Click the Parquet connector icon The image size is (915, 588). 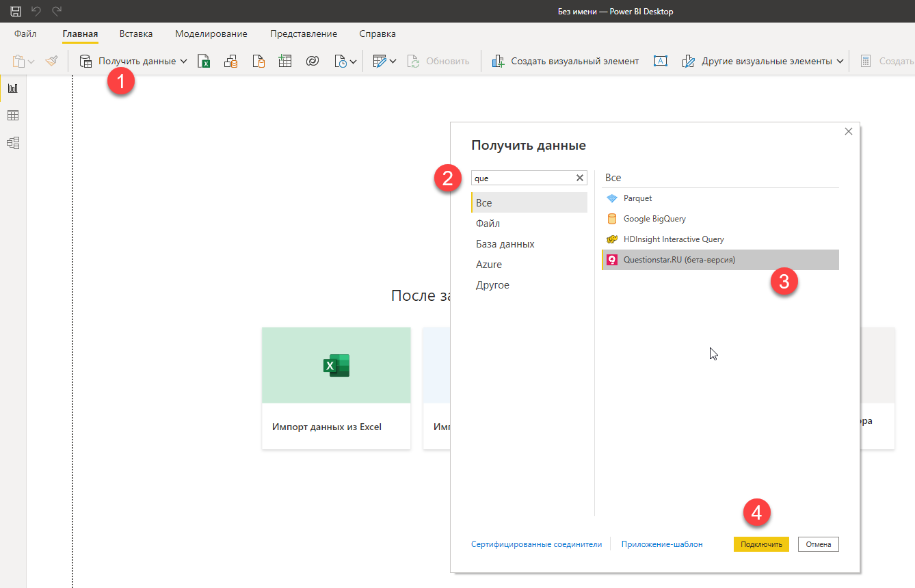coord(612,198)
